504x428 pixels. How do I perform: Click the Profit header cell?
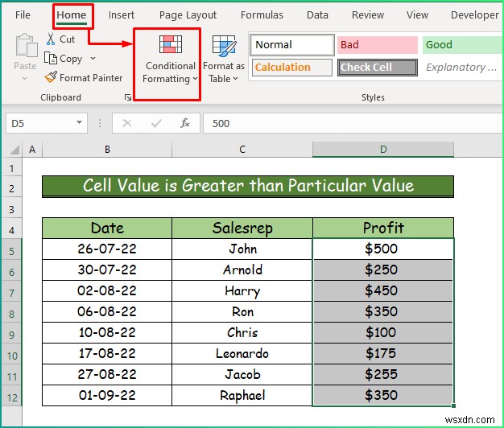[383, 228]
